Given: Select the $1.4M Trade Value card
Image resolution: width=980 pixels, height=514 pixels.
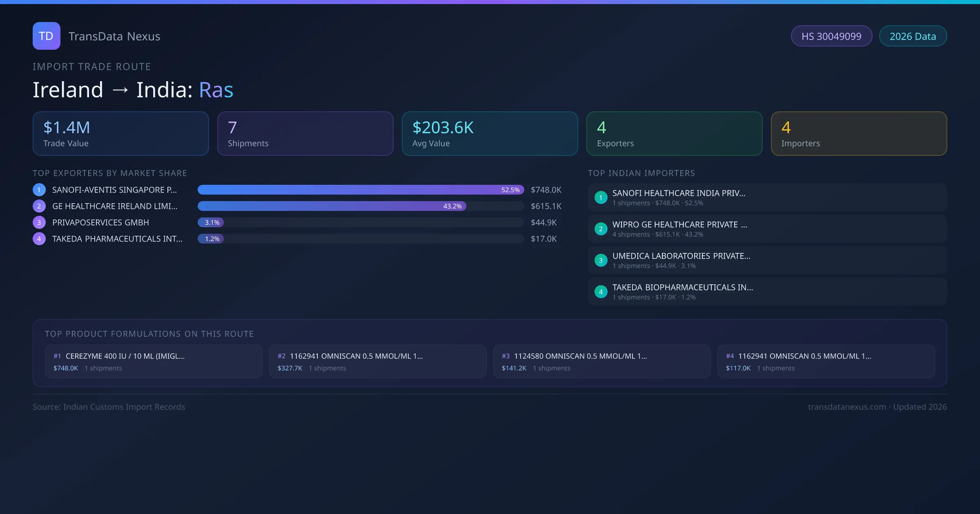Looking at the screenshot, I should point(120,133).
